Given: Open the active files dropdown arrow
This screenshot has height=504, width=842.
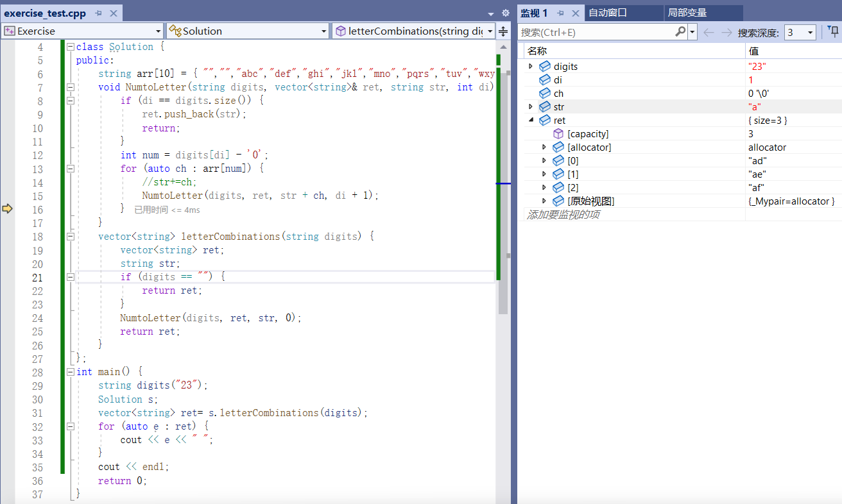Looking at the screenshot, I should click(491, 13).
